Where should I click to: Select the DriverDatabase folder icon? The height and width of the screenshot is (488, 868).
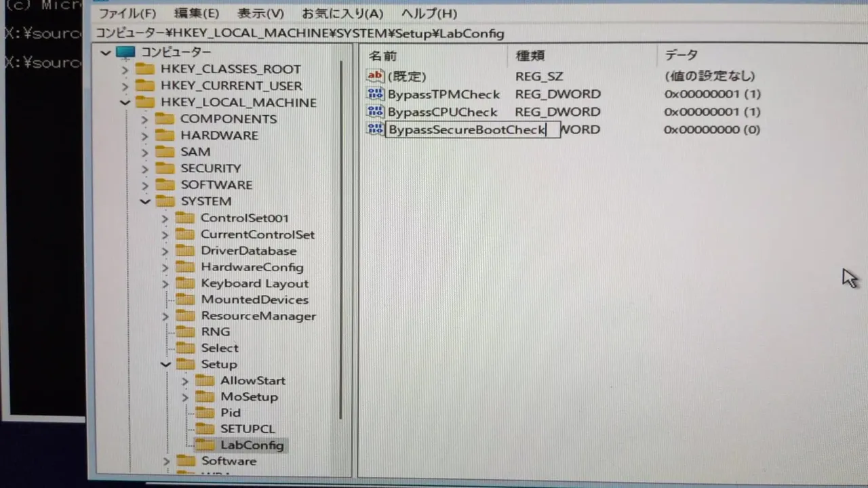pos(185,251)
